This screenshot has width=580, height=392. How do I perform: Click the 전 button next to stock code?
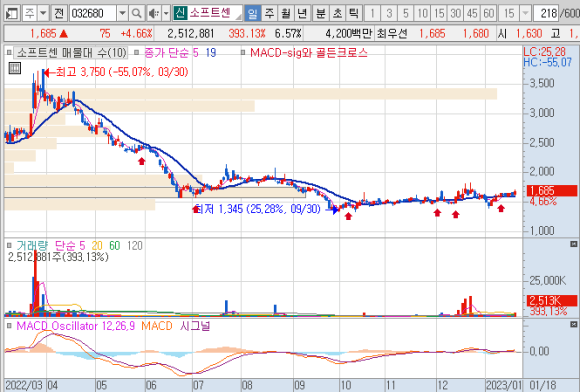[59, 14]
